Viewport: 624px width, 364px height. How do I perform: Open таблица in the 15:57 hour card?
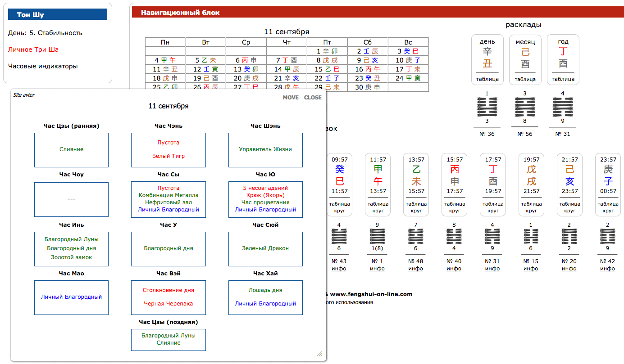click(455, 204)
